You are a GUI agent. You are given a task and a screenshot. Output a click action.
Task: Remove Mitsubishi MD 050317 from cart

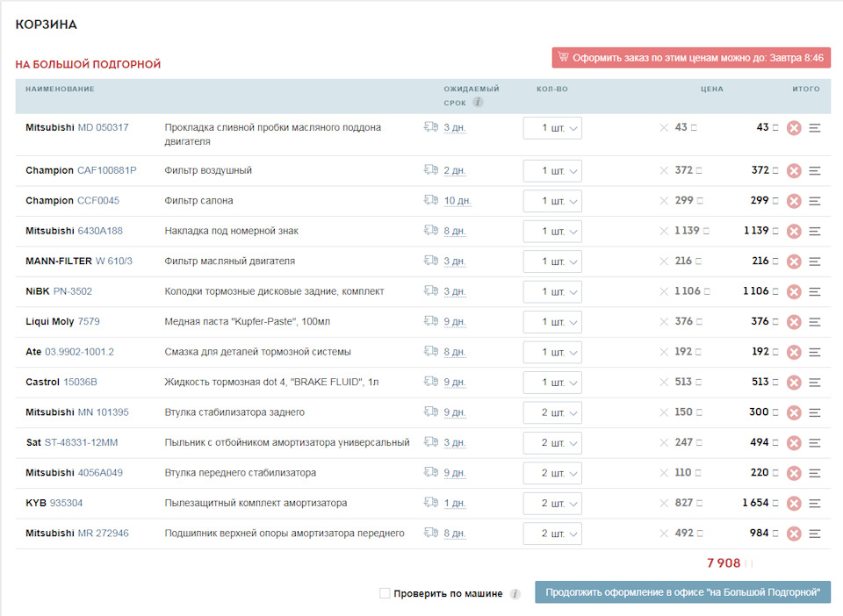794,128
